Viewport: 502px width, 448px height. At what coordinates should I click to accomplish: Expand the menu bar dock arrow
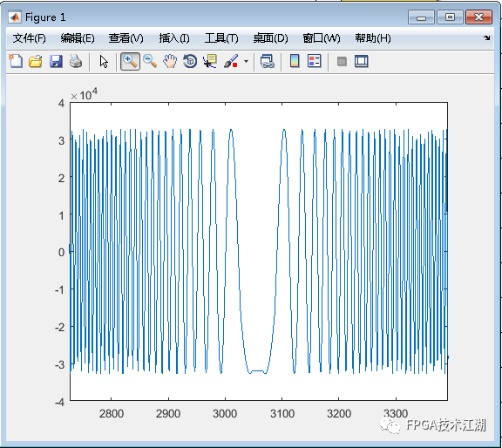pos(487,37)
